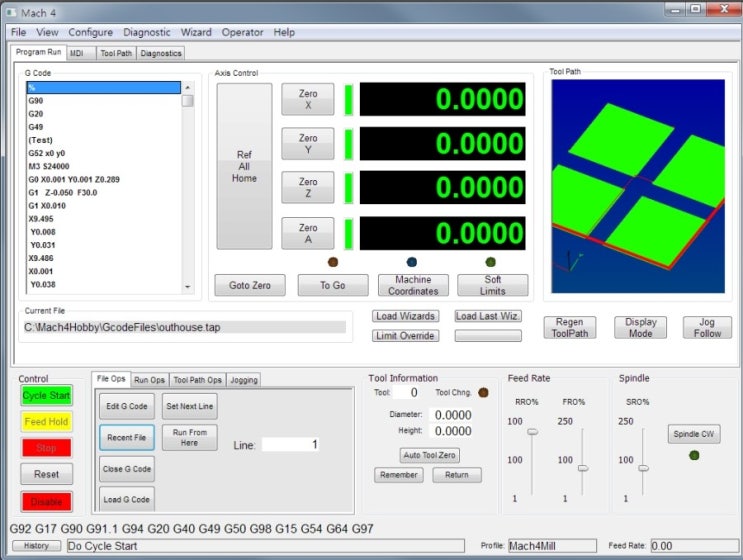Click Load G Code button

coord(127,499)
